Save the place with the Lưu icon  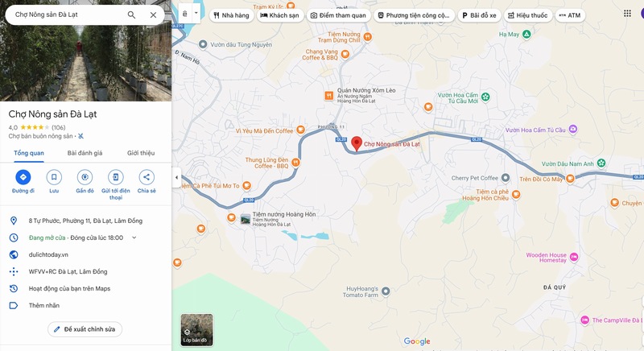(54, 177)
